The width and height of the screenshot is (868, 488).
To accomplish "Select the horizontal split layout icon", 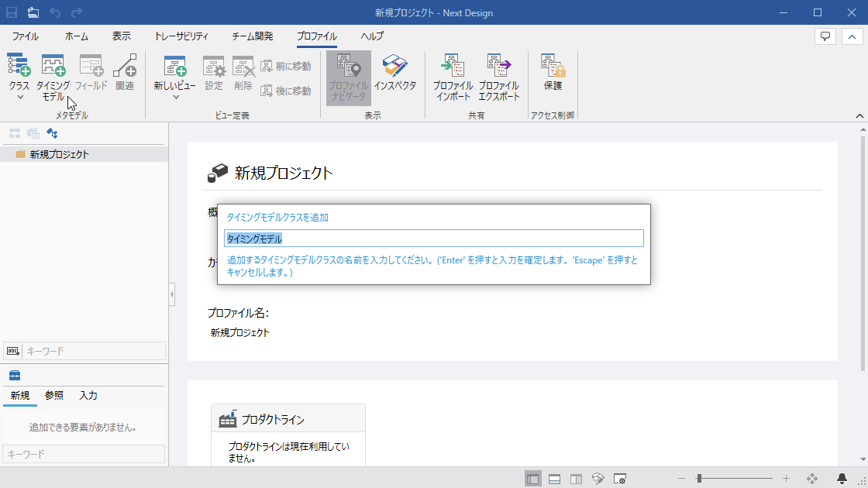I will 554,479.
